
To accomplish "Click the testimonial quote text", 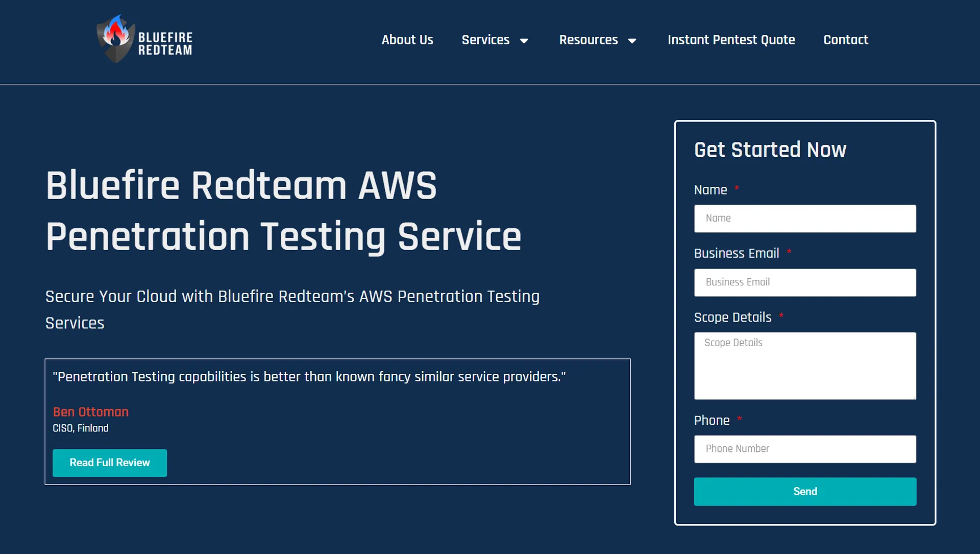I will click(309, 377).
